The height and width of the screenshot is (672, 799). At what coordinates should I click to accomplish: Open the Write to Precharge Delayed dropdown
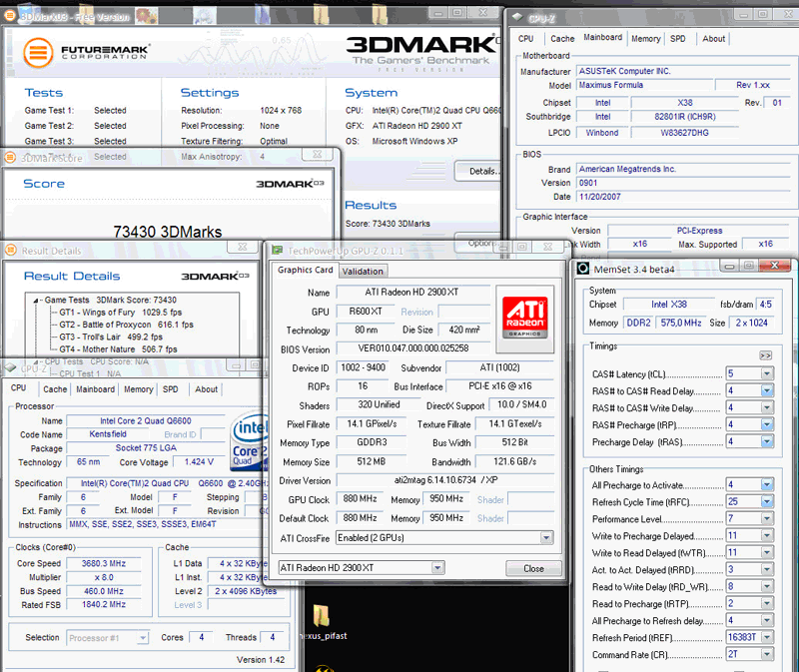[x=767, y=535]
